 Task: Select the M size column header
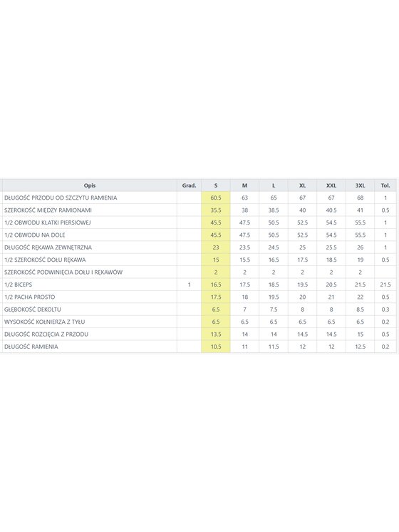(245, 185)
